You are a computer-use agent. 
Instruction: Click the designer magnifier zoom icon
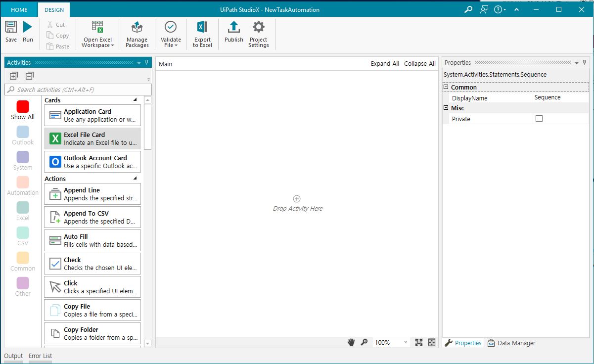point(365,342)
